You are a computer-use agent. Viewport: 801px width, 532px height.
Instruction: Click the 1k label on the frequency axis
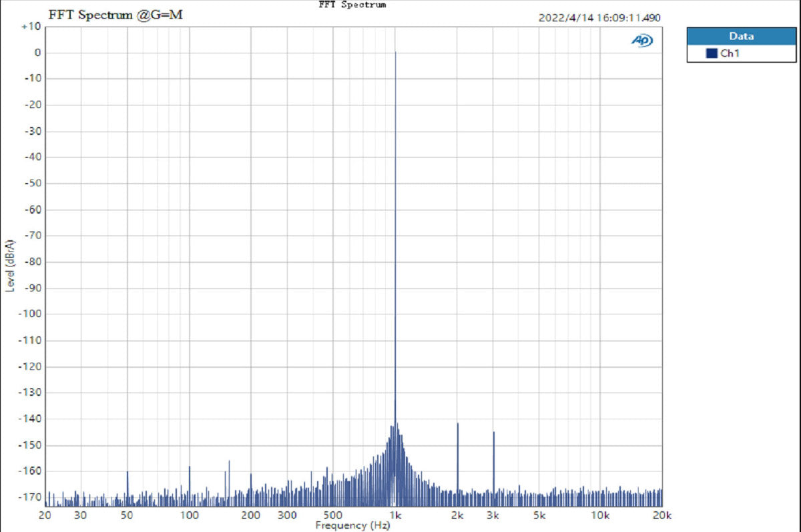tap(395, 515)
